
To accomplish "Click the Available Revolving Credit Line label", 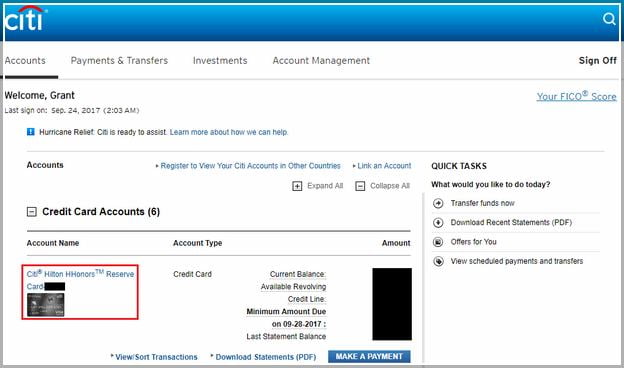I will [293, 293].
